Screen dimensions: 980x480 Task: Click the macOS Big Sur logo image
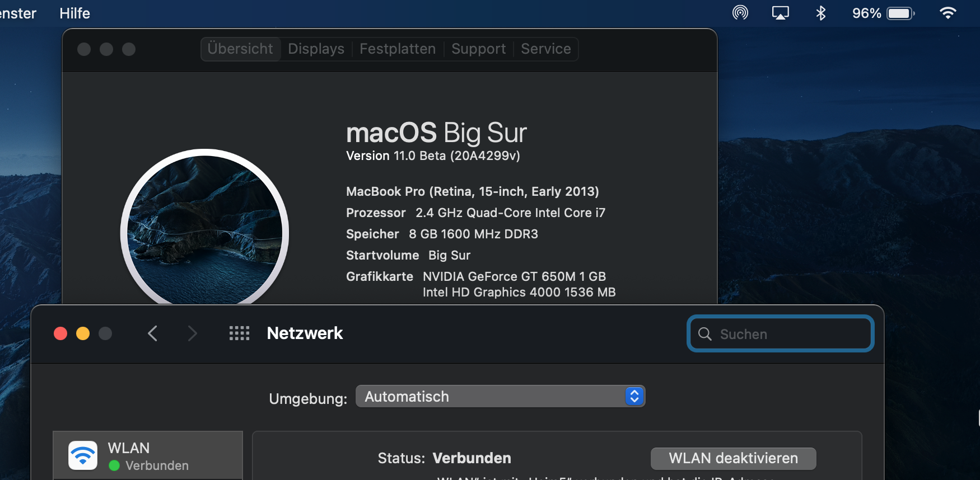pos(204,227)
